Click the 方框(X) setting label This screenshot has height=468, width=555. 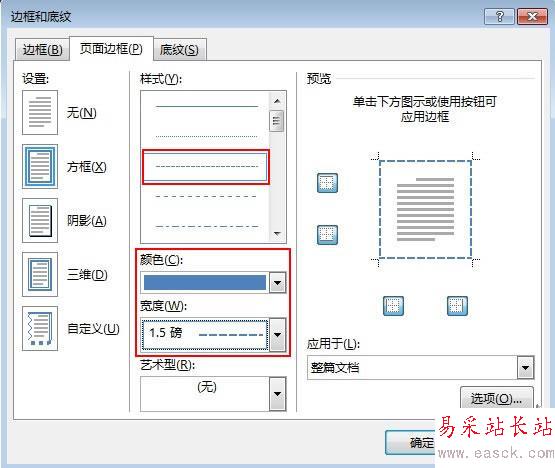coord(87,167)
